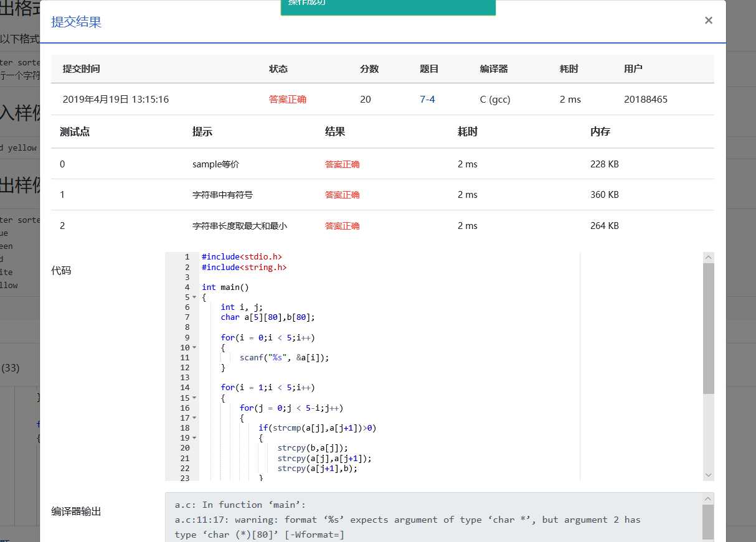Click the 字符串中有符号 hint text
The height and width of the screenshot is (542, 756).
click(x=222, y=195)
